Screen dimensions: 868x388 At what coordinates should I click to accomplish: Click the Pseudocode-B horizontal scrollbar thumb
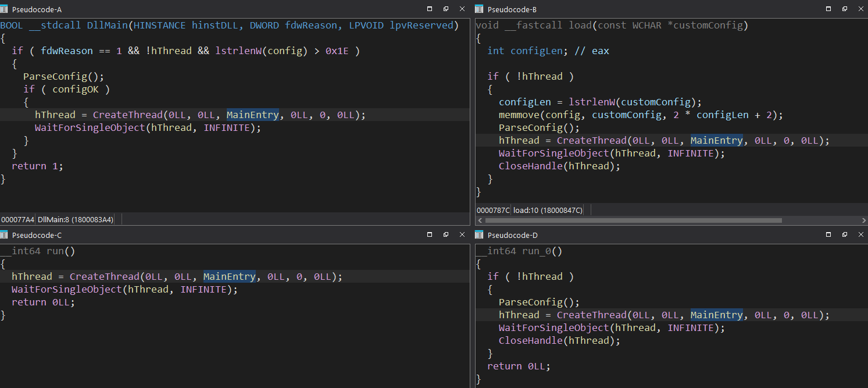point(633,220)
